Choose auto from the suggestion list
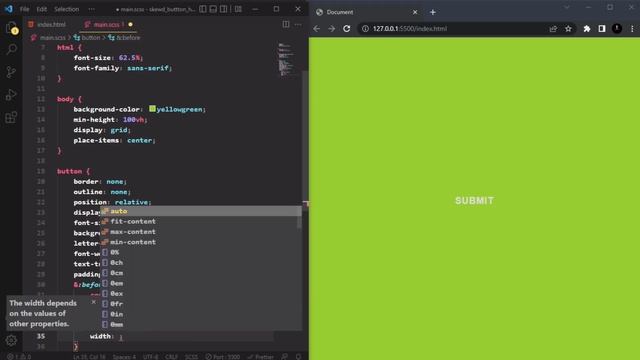Image resolution: width=640 pixels, height=360 pixels. click(201, 211)
